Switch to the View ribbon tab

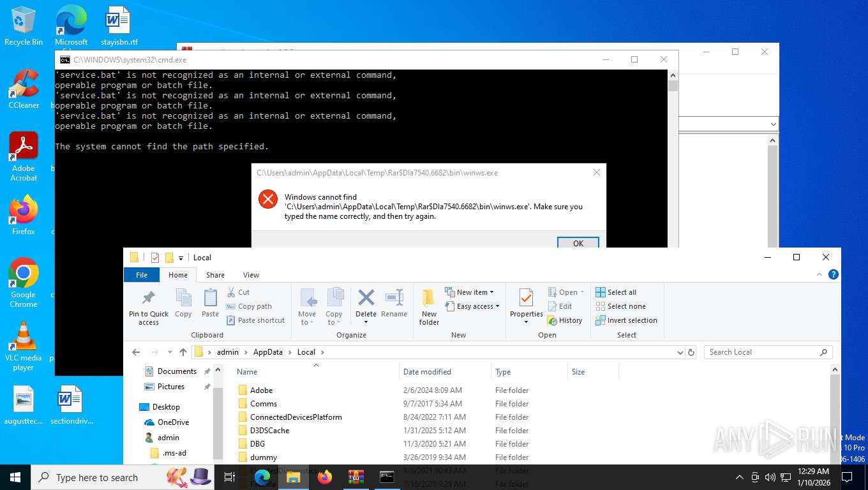pos(251,275)
